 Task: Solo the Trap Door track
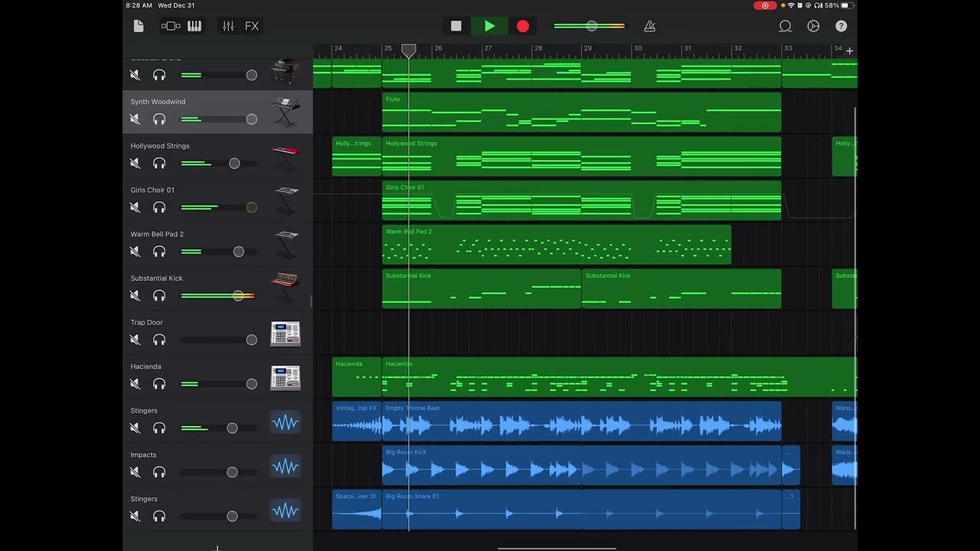(159, 340)
